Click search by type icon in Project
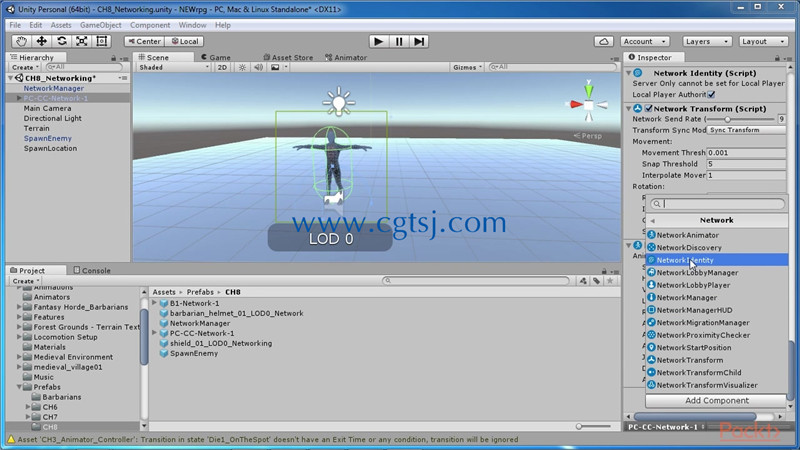 [x=583, y=281]
